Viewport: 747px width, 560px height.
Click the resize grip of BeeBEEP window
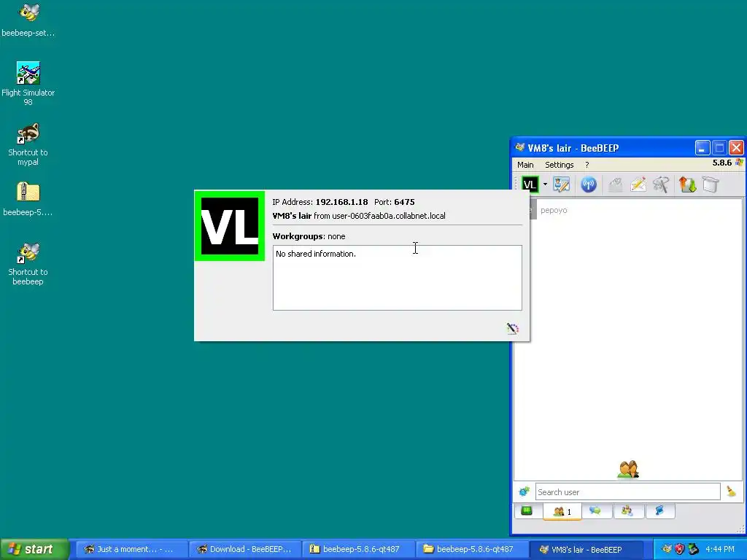740,529
